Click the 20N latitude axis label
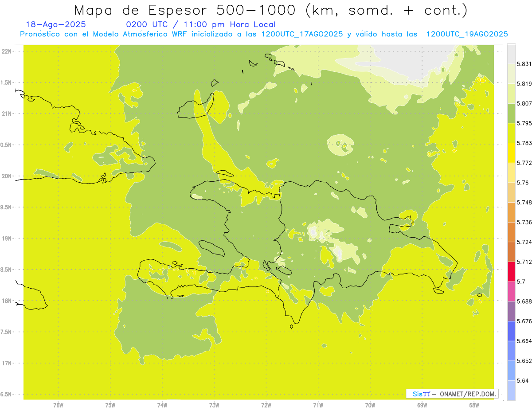 tap(7, 176)
